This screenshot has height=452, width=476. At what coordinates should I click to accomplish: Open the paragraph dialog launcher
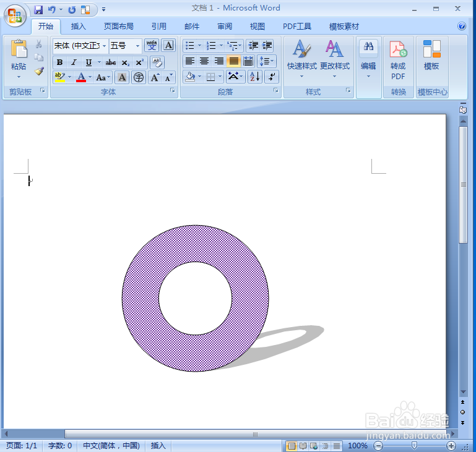coord(275,90)
